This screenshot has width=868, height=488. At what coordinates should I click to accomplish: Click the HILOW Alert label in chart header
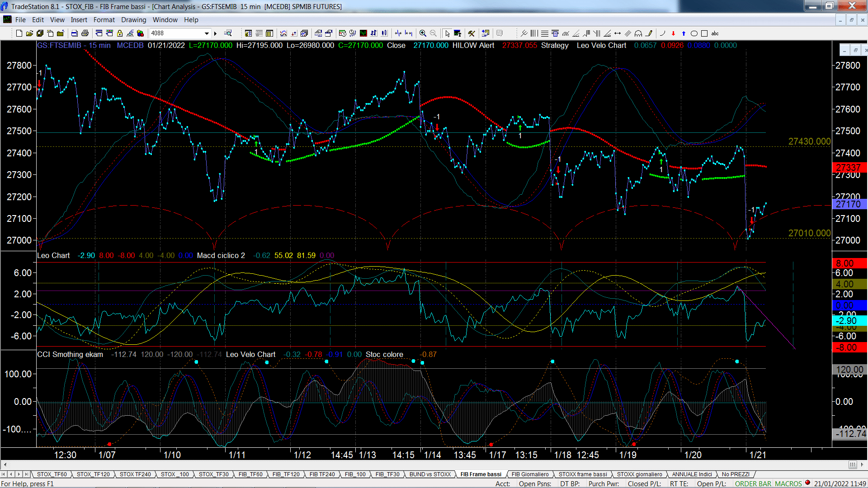(x=473, y=45)
